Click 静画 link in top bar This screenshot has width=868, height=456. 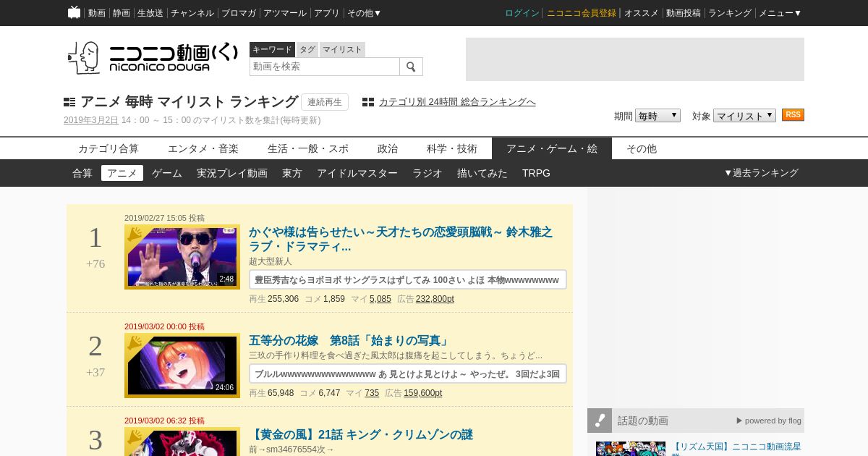coord(122,13)
